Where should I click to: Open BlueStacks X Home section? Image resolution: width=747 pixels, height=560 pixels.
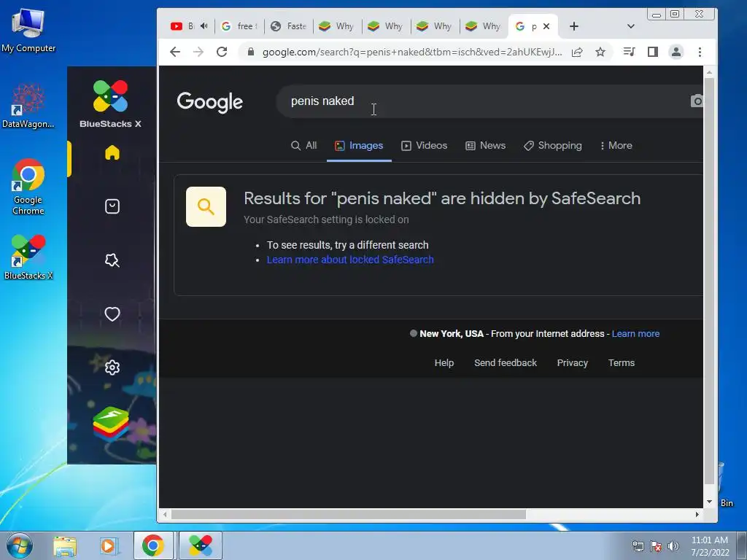112,153
